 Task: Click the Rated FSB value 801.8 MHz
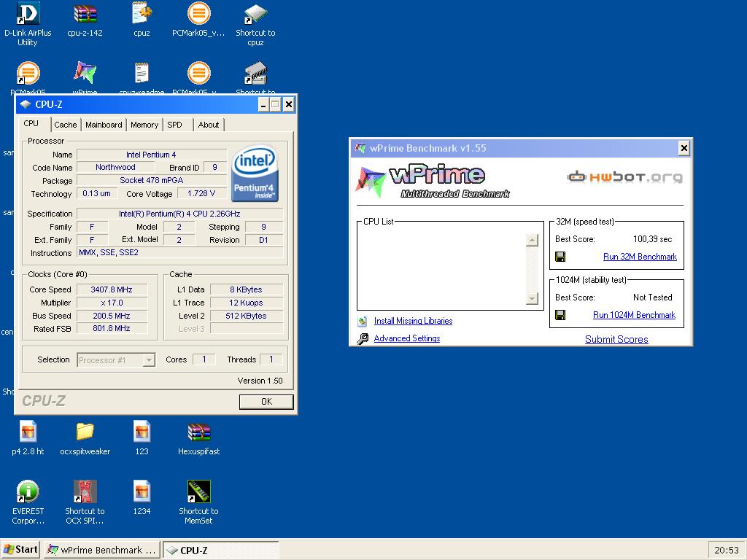(x=112, y=328)
